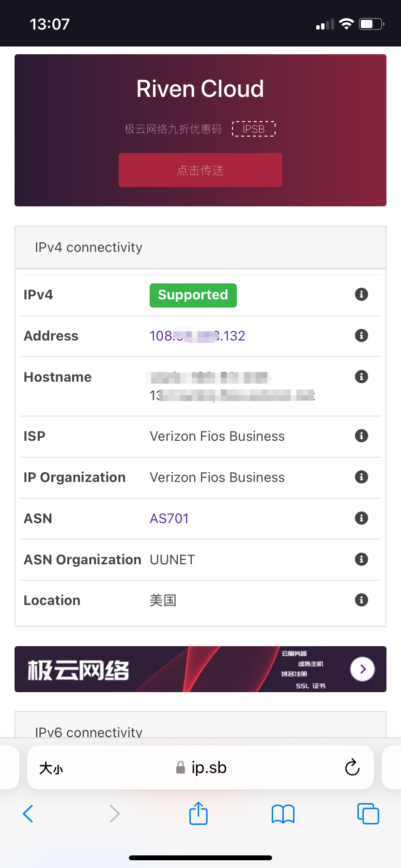Open the AS701 link
Viewport: 401px width, 868px height.
[169, 518]
